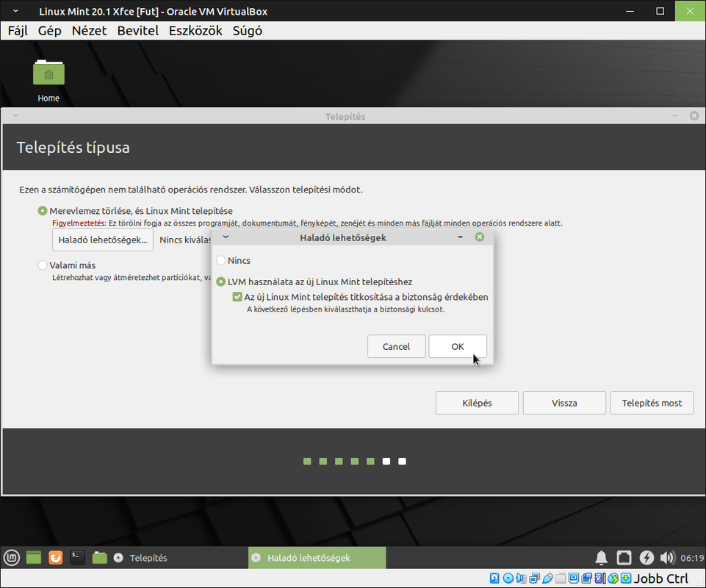Click the VirtualBox keyboard capture arrow icon

pos(626,578)
